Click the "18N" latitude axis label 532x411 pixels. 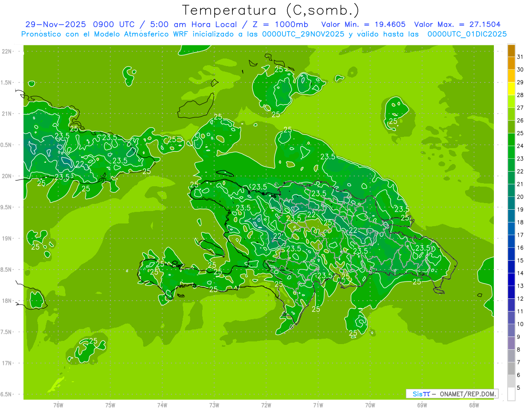(x=7, y=301)
